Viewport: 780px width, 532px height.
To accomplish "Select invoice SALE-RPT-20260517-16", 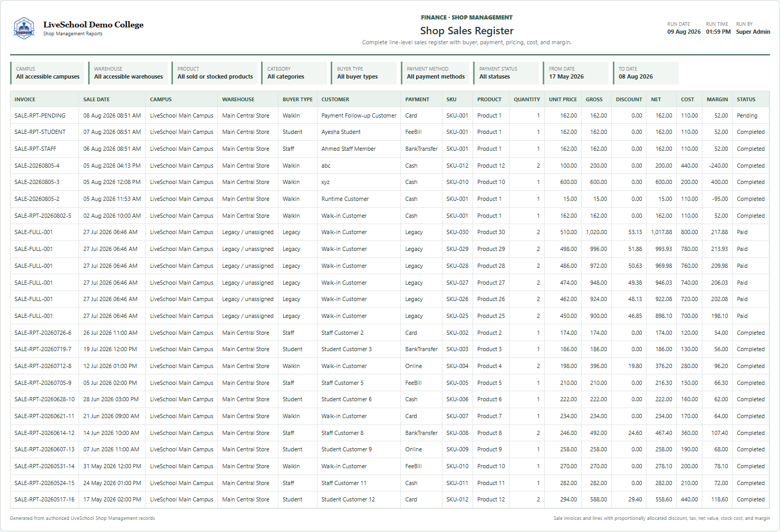I will [44, 499].
